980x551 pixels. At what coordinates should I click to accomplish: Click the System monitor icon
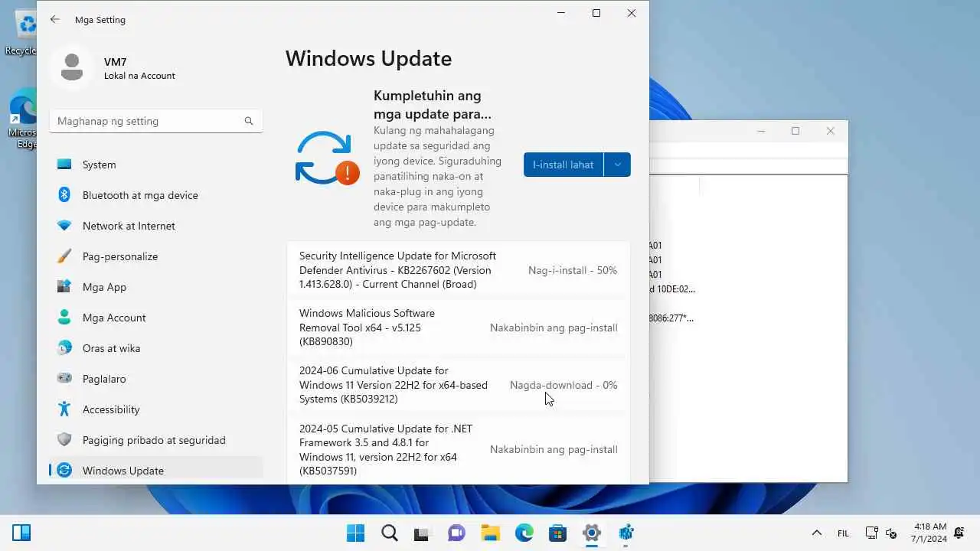click(x=65, y=165)
